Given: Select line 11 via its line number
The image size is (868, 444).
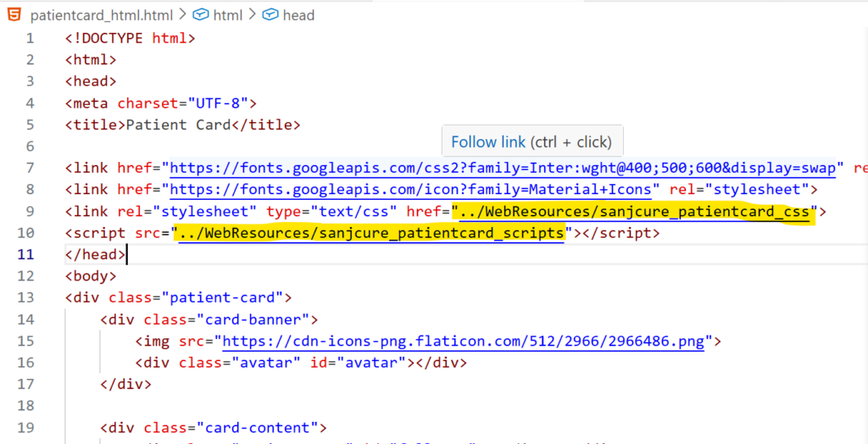Looking at the screenshot, I should pos(30,254).
